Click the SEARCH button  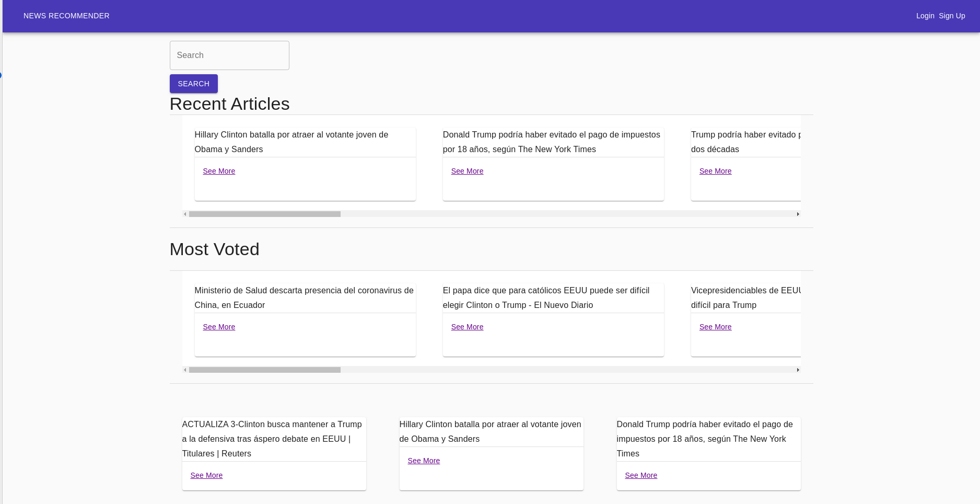pyautogui.click(x=194, y=84)
